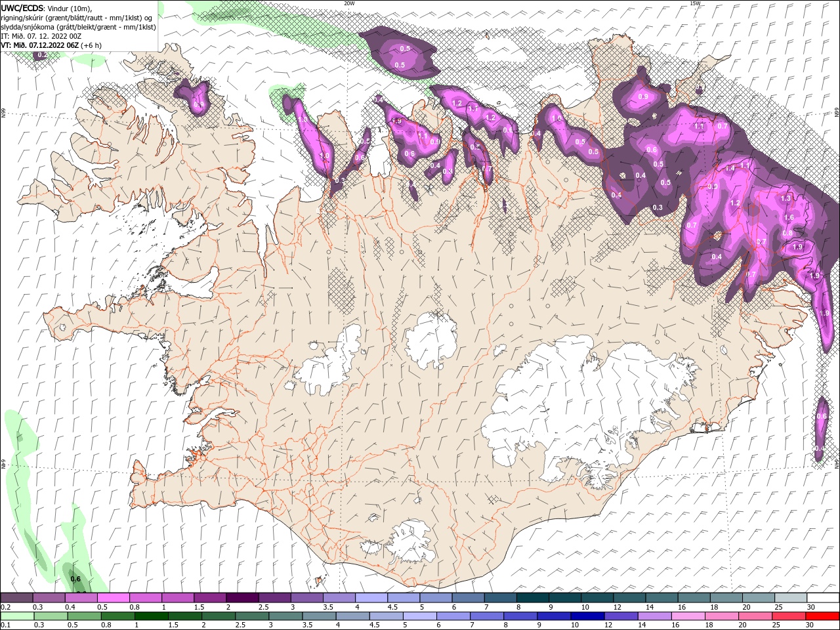Select the bold 'VT: Mið. 07.12.2022 06Z' line
This screenshot has height=630, width=840.
click(40, 45)
